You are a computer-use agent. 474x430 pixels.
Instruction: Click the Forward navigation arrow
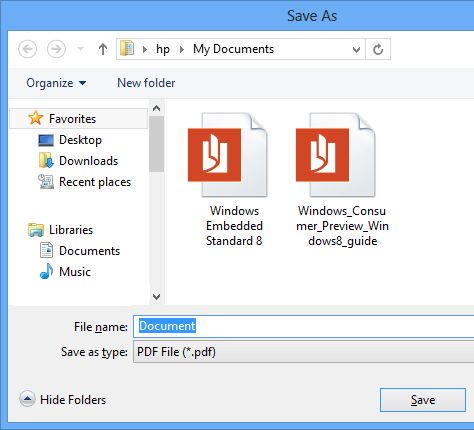point(56,49)
